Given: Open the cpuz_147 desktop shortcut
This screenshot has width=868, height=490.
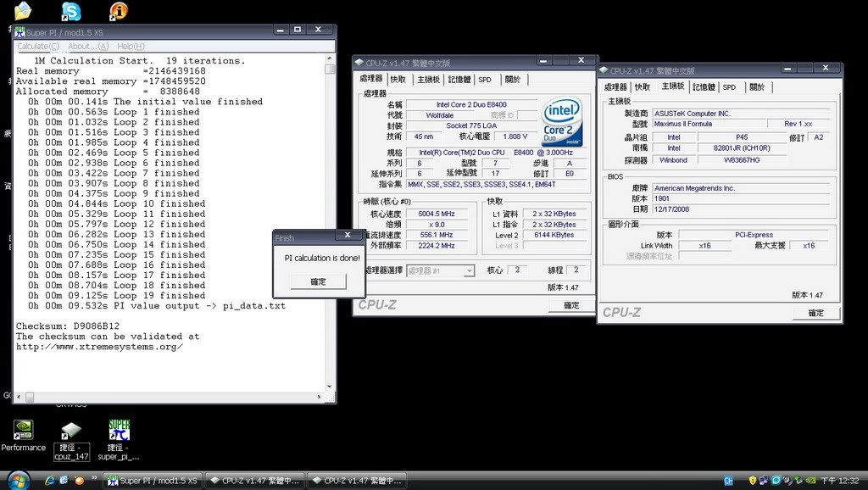Looking at the screenshot, I should [x=71, y=441].
